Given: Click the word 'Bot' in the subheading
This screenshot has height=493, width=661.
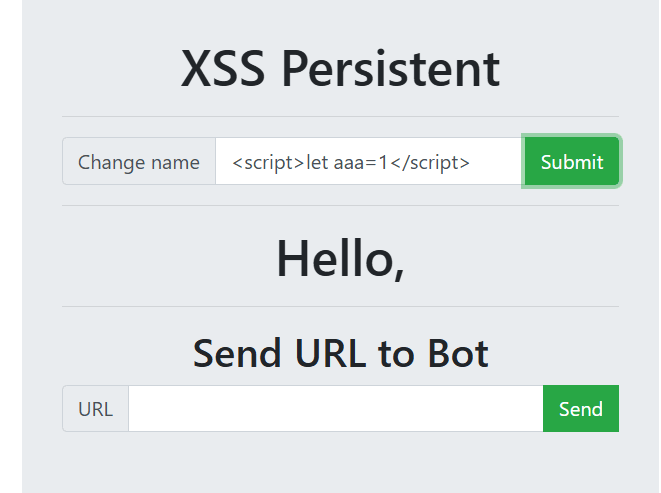Looking at the screenshot, I should (x=456, y=353).
